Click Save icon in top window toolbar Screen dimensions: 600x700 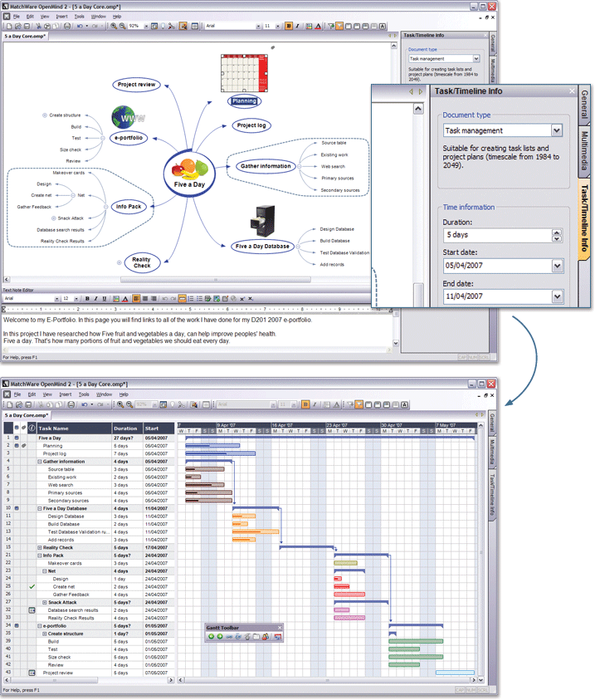tap(27, 27)
